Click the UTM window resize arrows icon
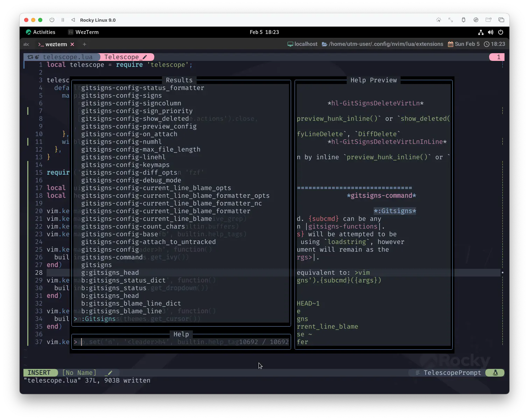This screenshot has height=420, width=529. click(x=451, y=20)
